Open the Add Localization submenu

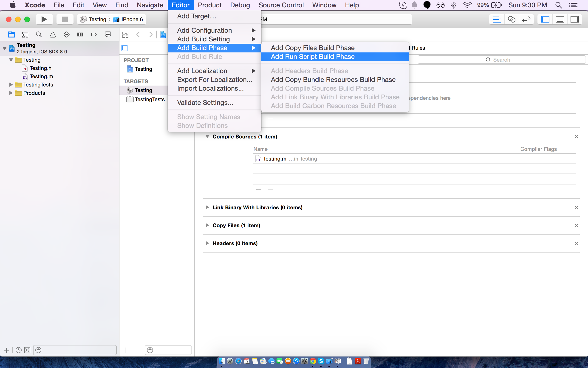[x=214, y=71]
